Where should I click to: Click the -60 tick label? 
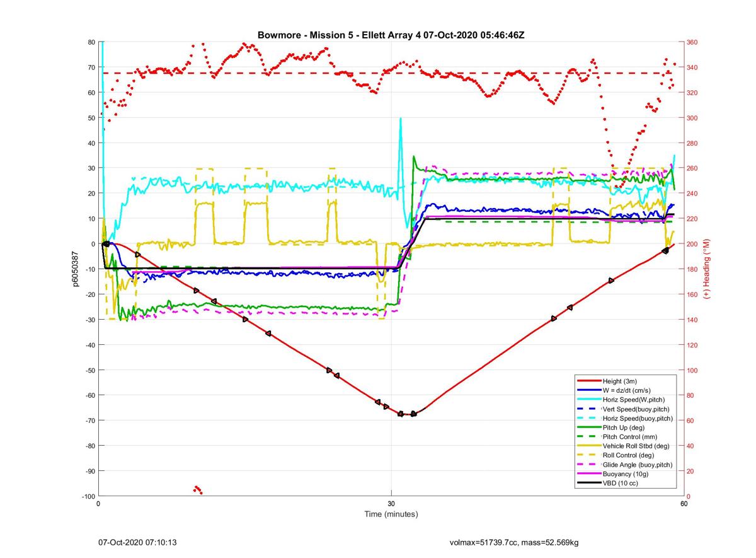click(x=89, y=395)
